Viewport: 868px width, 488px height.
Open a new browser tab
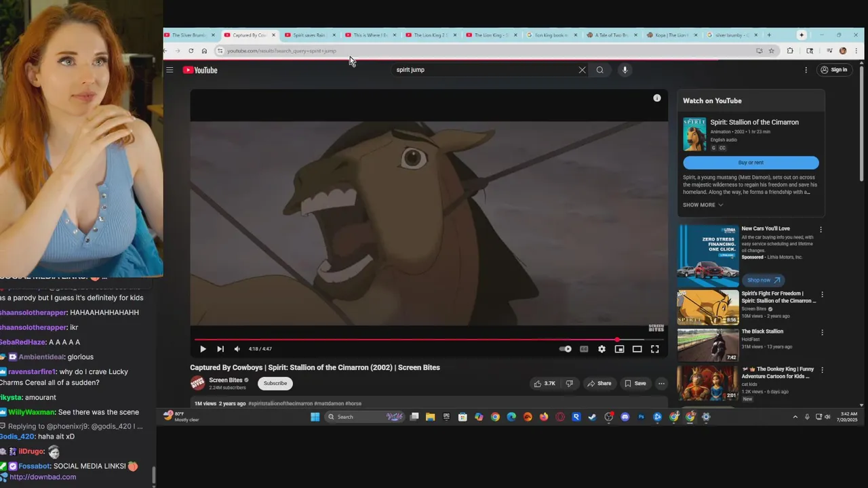click(x=769, y=35)
